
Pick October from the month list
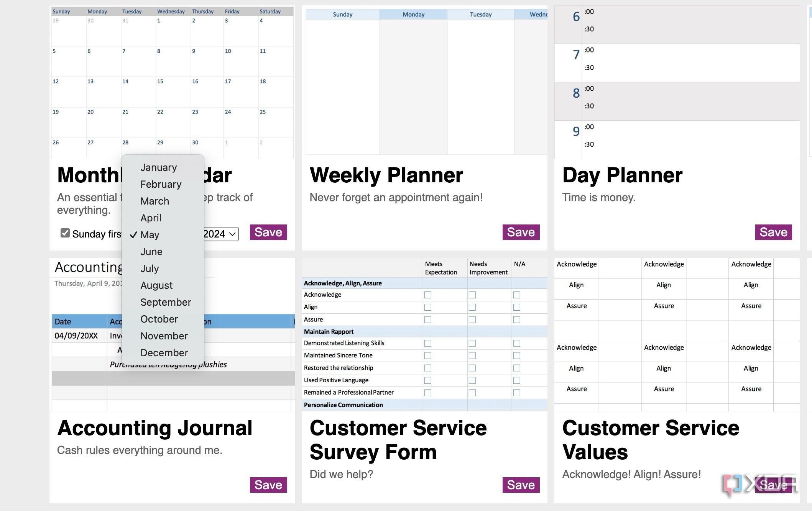[x=159, y=319]
